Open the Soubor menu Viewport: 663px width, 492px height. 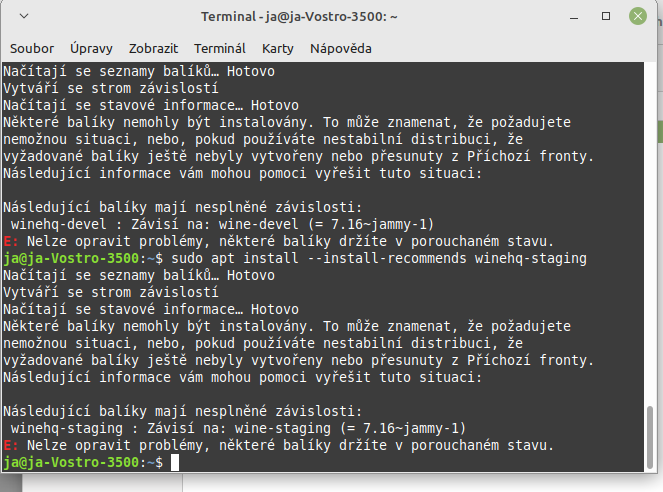tap(32, 48)
